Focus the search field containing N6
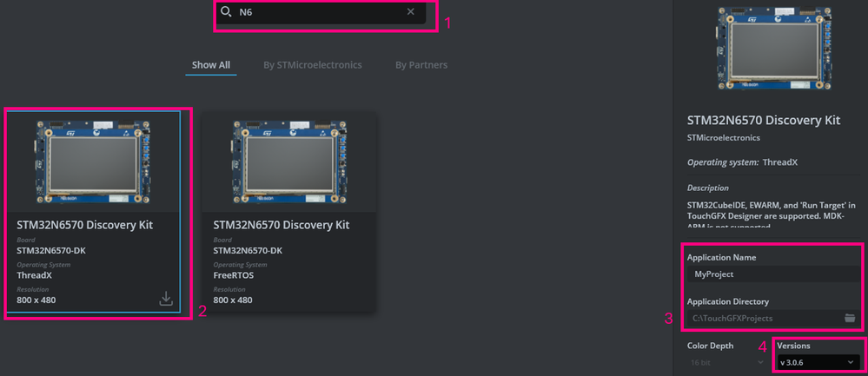The width and height of the screenshot is (868, 376). [x=321, y=11]
